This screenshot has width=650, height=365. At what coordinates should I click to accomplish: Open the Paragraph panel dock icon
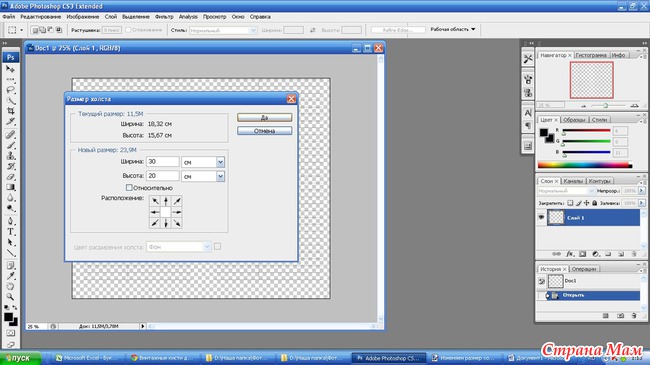point(528,125)
